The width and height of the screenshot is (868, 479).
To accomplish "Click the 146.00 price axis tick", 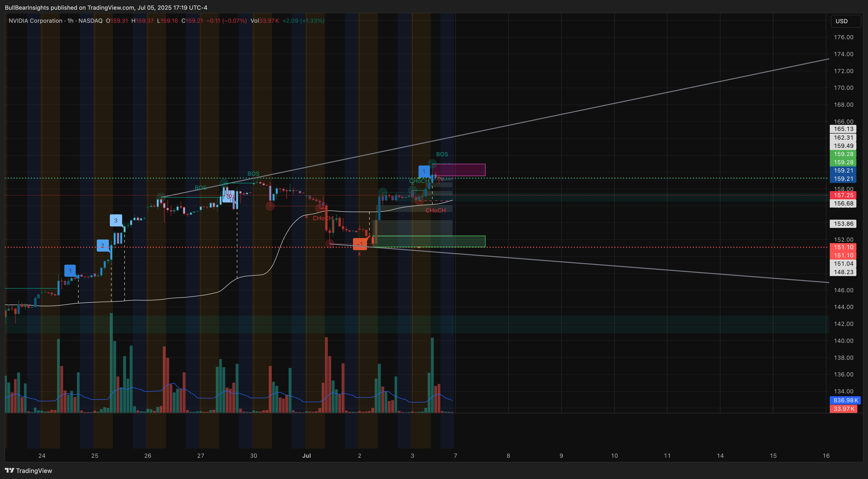I will point(843,290).
